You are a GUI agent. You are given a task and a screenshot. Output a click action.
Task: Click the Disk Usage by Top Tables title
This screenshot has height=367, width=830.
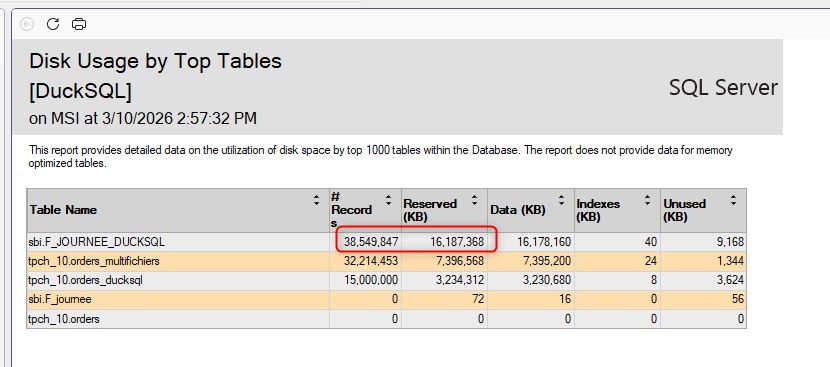(155, 61)
